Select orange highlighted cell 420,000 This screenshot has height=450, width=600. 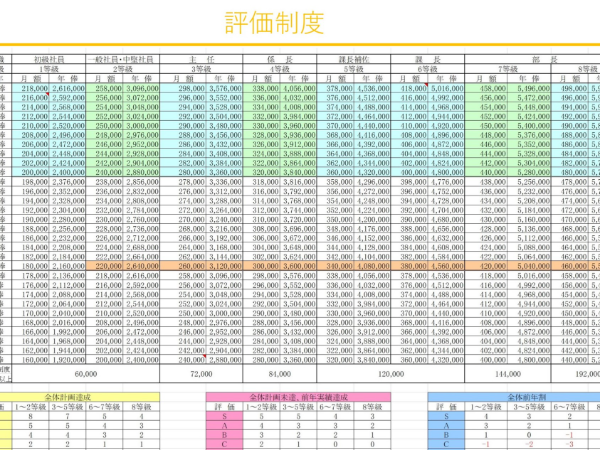(486, 266)
